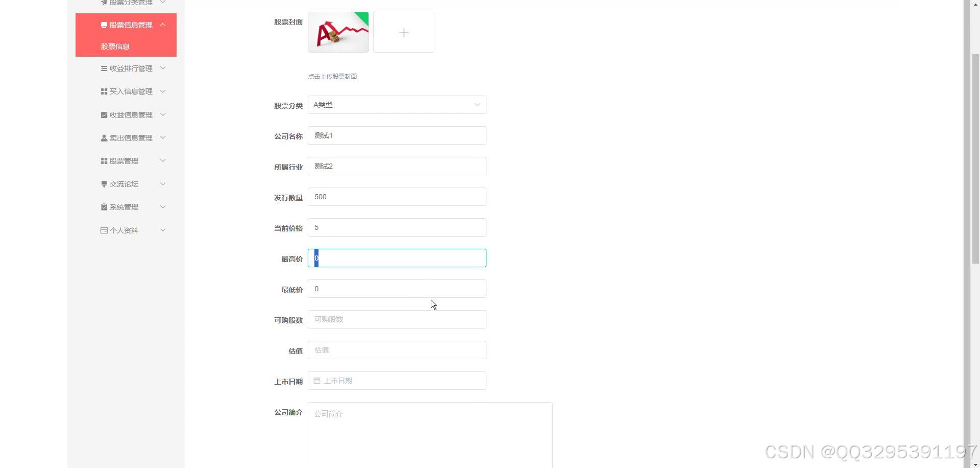980x468 pixels.
Task: Click inside the highlighted 最高价 field
Action: pos(397,258)
